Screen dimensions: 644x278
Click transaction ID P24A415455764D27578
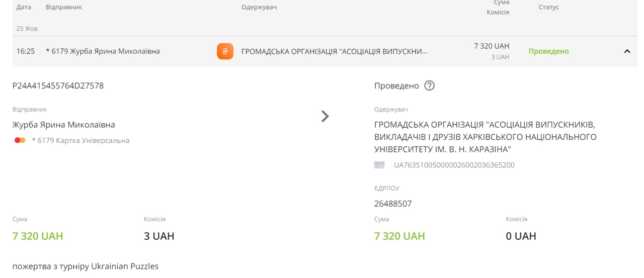click(58, 86)
